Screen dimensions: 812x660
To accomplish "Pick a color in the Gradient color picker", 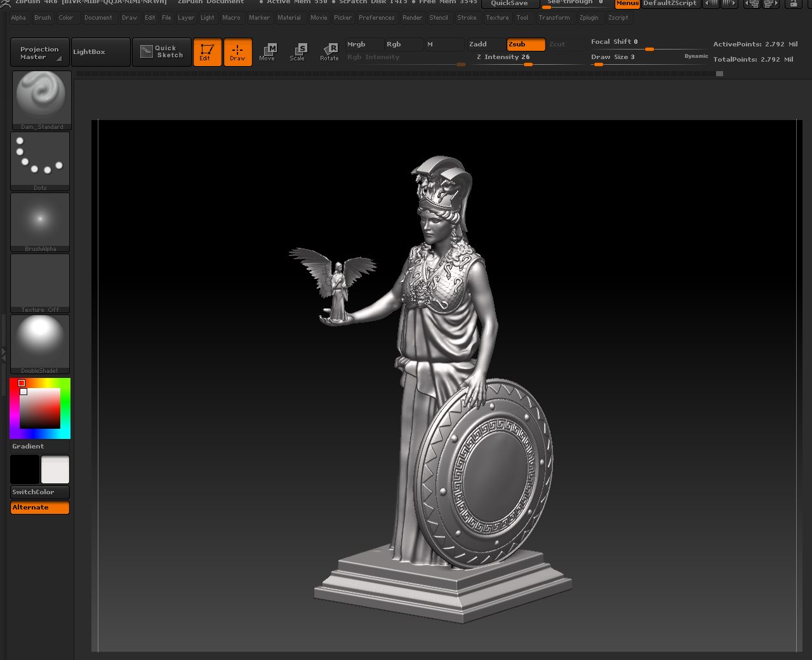I will (x=40, y=407).
